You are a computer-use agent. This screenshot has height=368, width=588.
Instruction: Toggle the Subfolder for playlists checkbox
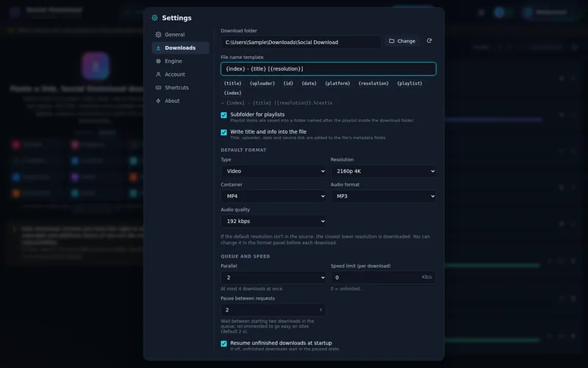[x=224, y=116]
